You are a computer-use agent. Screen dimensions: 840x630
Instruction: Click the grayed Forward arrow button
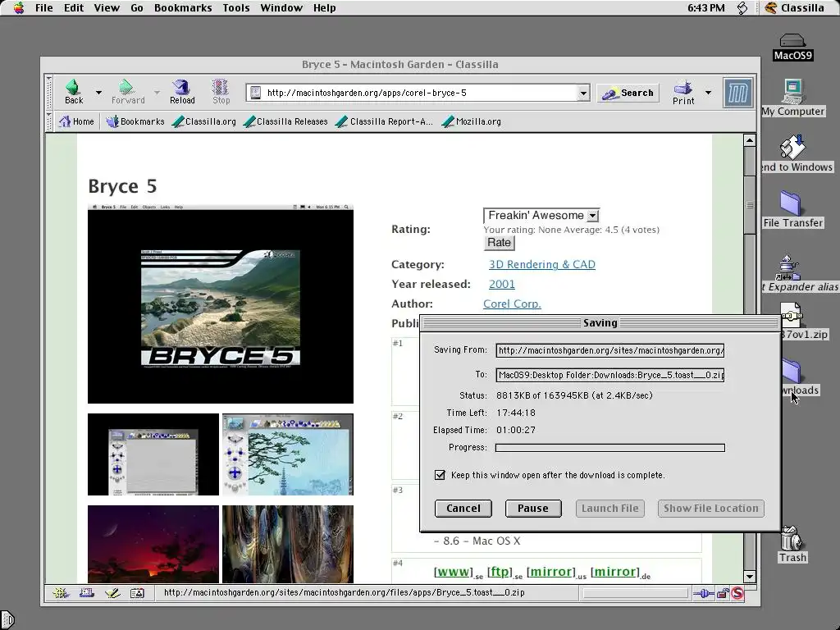tap(128, 92)
